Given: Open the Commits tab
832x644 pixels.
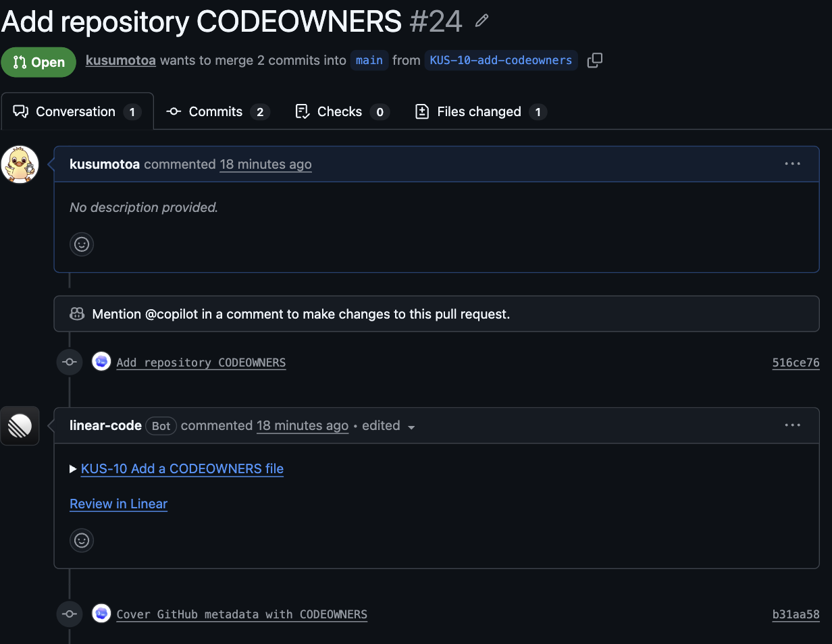Looking at the screenshot, I should [x=218, y=111].
